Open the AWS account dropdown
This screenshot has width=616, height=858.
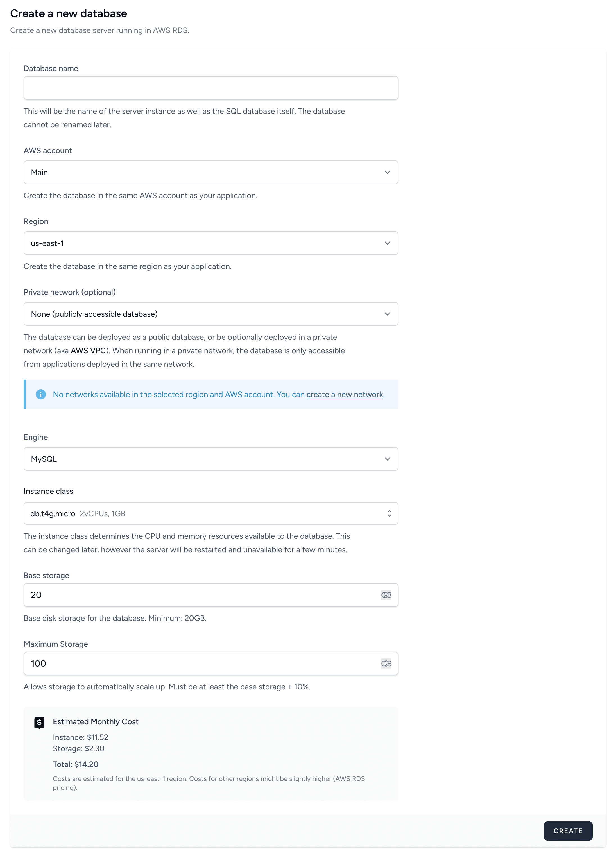click(x=210, y=173)
